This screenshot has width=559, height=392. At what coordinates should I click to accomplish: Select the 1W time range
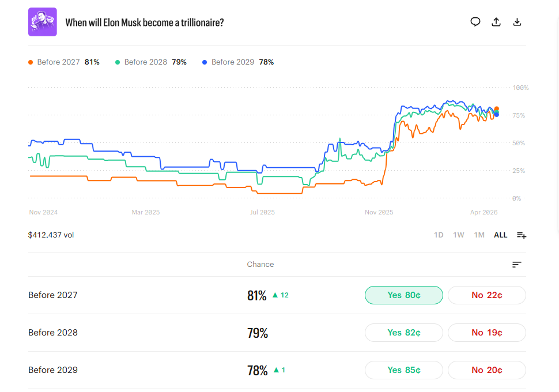tap(458, 235)
